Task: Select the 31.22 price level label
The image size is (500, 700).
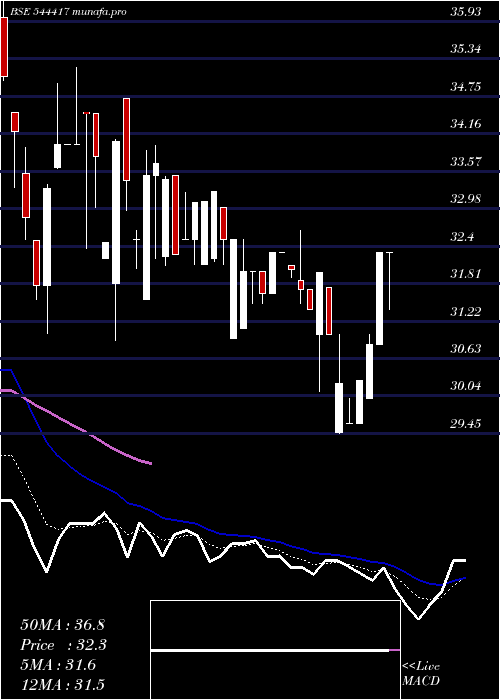Action: click(x=466, y=311)
